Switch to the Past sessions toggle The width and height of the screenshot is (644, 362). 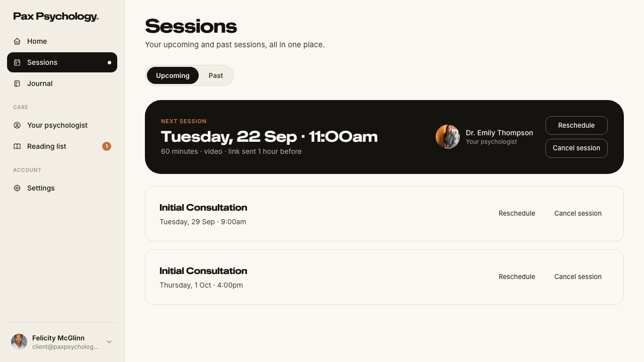[x=216, y=75]
